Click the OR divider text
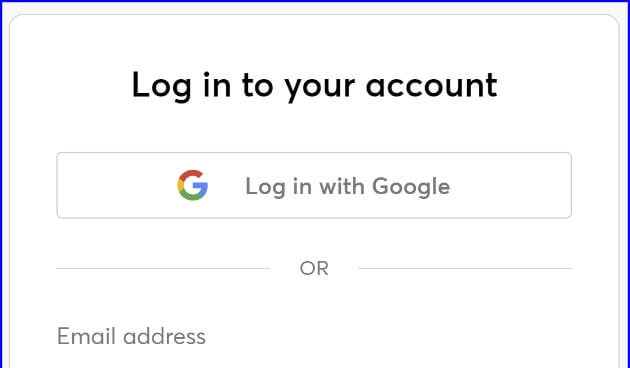630x368 pixels. (314, 268)
